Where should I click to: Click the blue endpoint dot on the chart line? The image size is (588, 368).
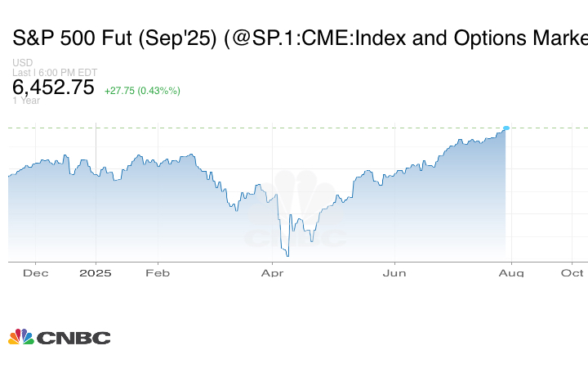506,128
